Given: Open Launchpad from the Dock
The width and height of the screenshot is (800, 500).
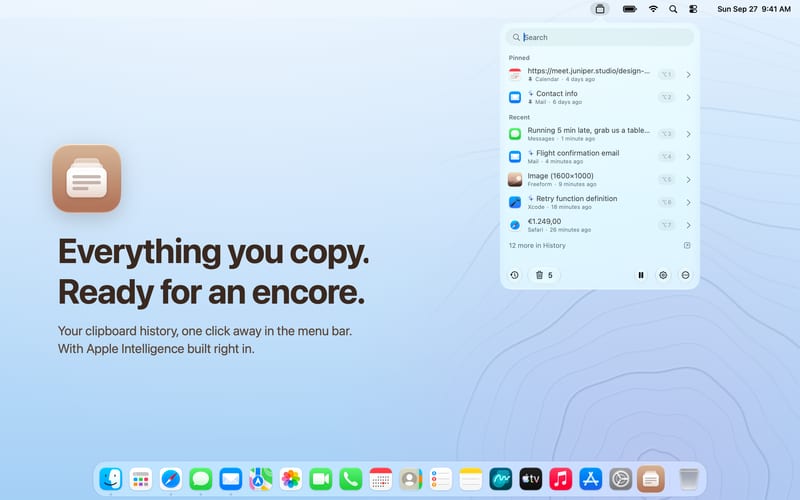Looking at the screenshot, I should (x=141, y=479).
